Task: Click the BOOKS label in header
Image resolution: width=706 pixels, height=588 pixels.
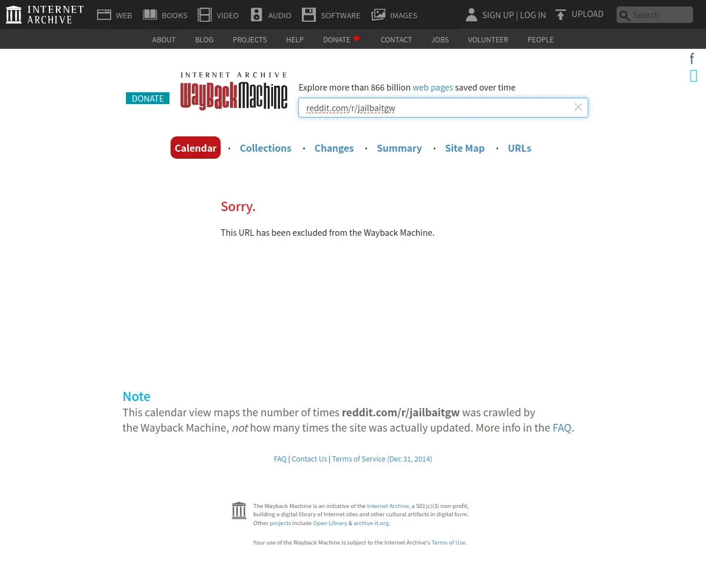Action: point(174,15)
